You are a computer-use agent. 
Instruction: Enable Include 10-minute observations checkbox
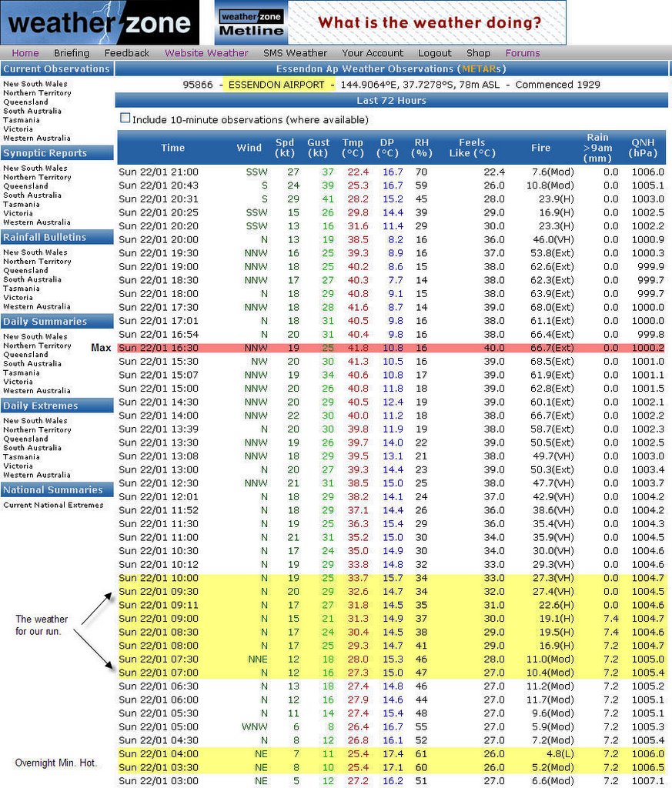pyautogui.click(x=125, y=118)
